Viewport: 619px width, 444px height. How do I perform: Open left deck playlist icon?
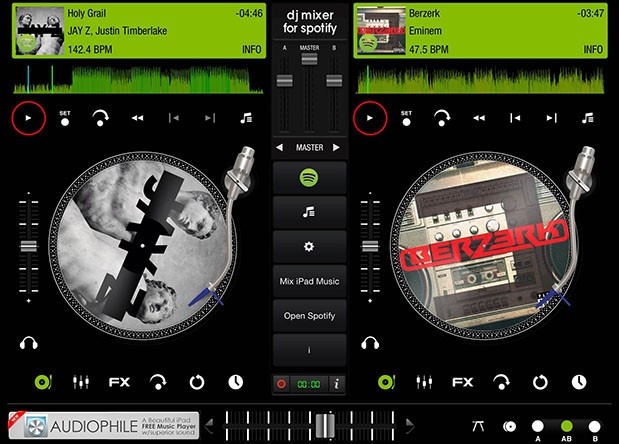coord(246,118)
